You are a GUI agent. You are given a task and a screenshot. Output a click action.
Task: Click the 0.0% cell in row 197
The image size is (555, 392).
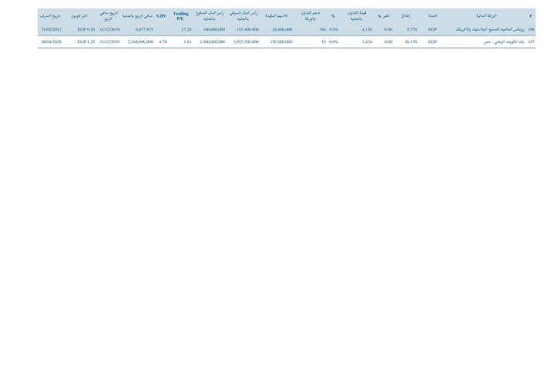point(334,42)
